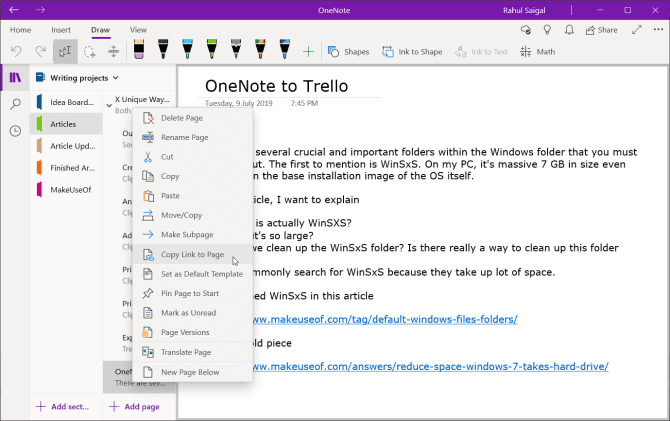
Task: Choose Mark as Unread
Action: tap(193, 313)
